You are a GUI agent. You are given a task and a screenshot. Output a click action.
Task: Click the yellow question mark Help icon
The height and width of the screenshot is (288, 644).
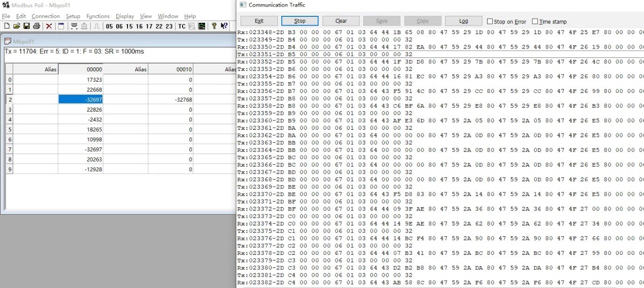pos(214,26)
